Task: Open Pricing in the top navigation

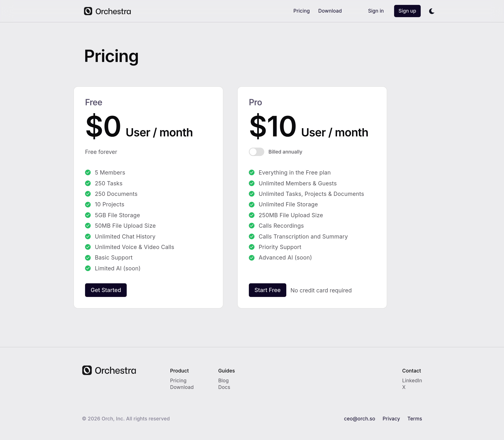Action: click(301, 11)
